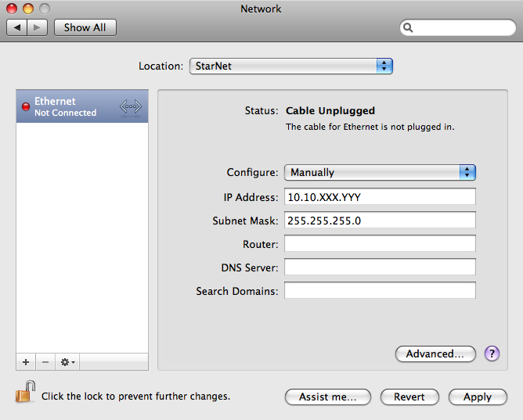Select the Ethernet service in the list
This screenshot has height=420, width=523.
point(82,106)
